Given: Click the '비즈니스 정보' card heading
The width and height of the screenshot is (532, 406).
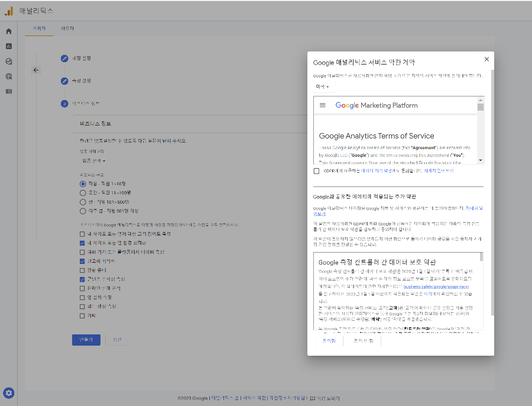Looking at the screenshot, I should tap(95, 124).
